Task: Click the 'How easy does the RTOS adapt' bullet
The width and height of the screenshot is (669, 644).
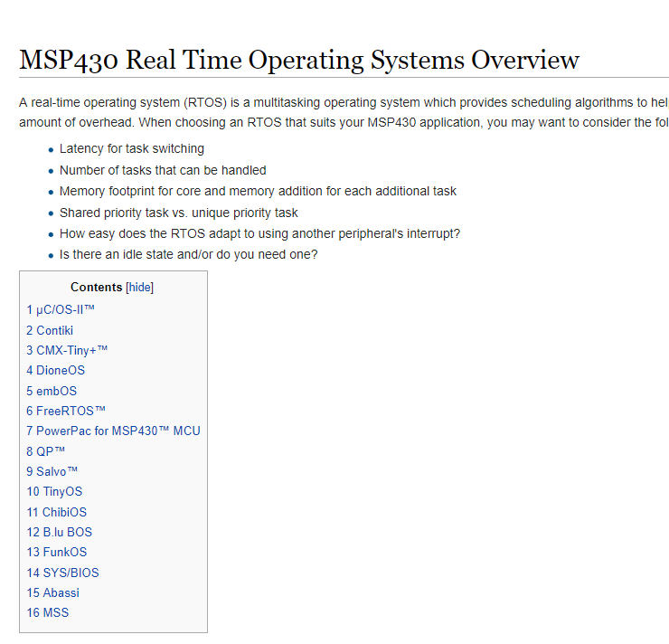Action: [259, 234]
